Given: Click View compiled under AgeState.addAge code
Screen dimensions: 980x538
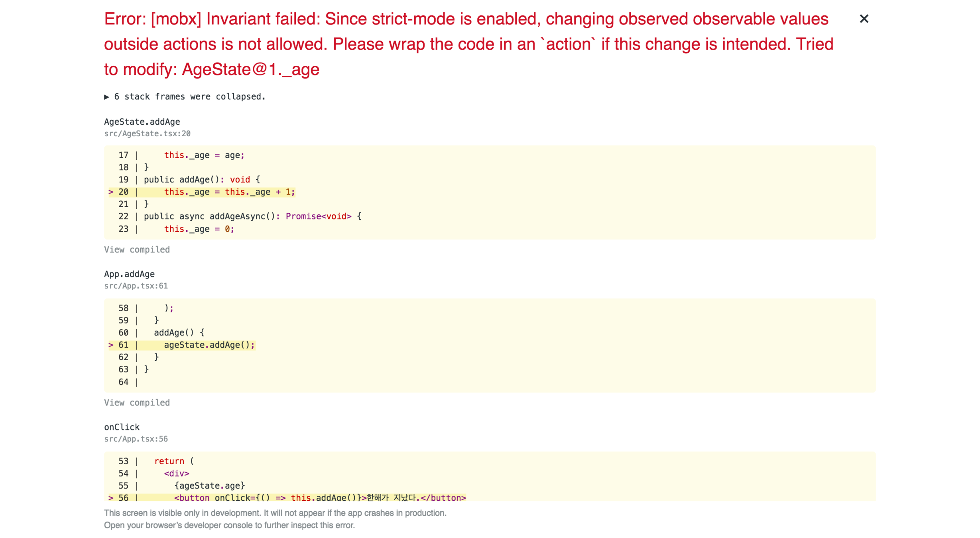Looking at the screenshot, I should point(137,249).
